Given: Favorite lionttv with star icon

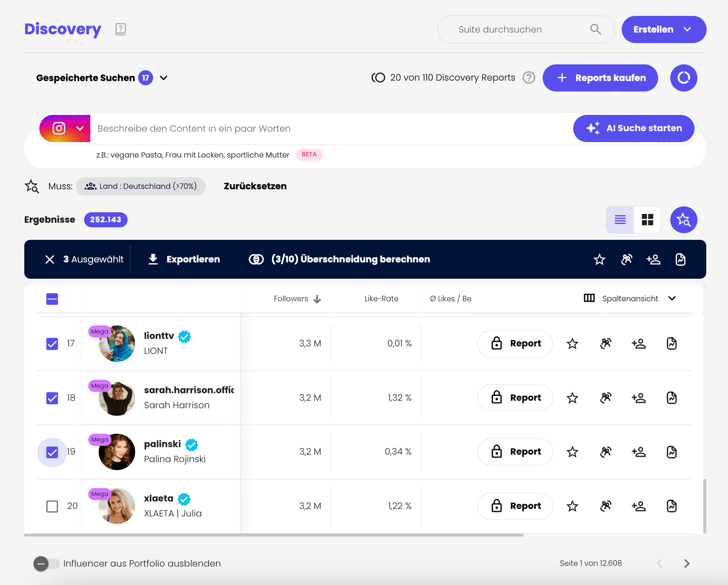Looking at the screenshot, I should click(572, 344).
